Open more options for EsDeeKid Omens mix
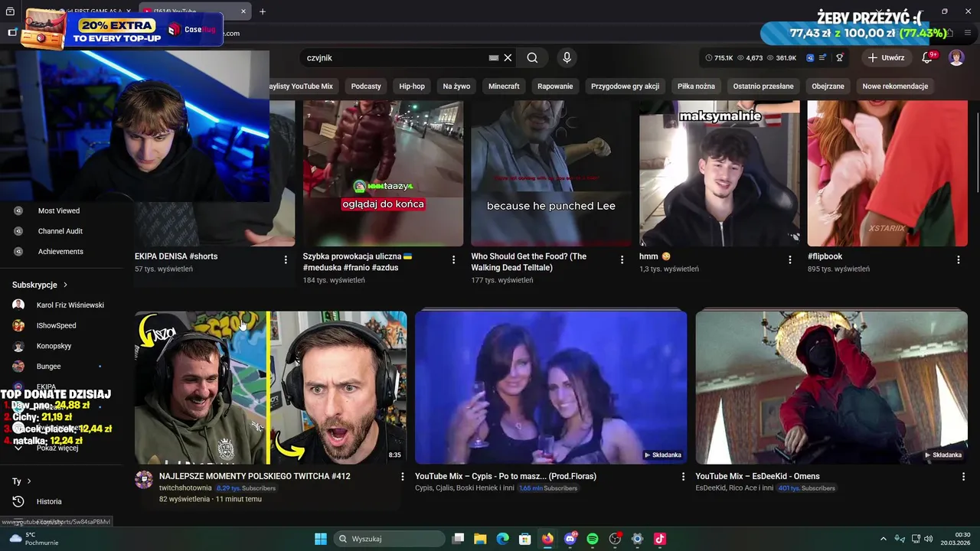The image size is (980, 551). pyautogui.click(x=964, y=476)
